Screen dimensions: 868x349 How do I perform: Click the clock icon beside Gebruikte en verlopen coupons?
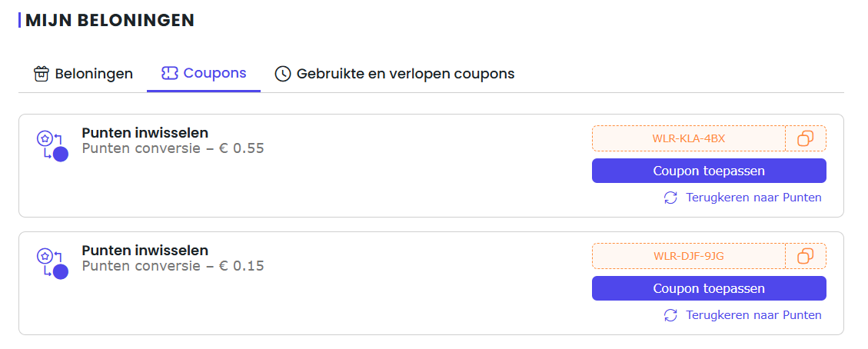click(283, 74)
